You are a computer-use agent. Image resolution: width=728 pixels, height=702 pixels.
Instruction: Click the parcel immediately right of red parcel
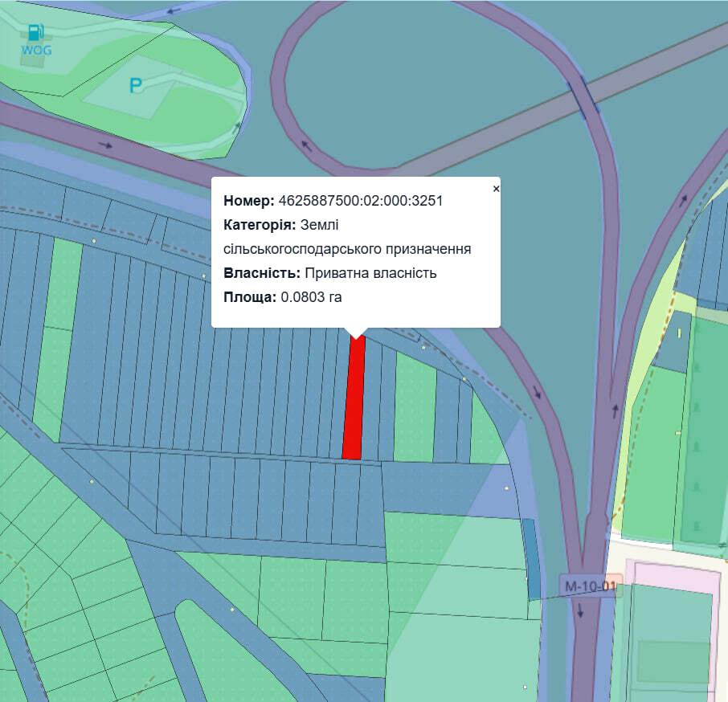pos(373,402)
